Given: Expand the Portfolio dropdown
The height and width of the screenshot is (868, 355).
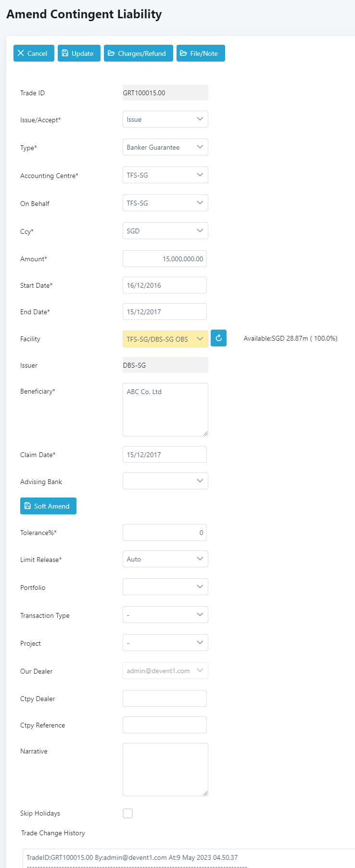Looking at the screenshot, I should [x=165, y=587].
